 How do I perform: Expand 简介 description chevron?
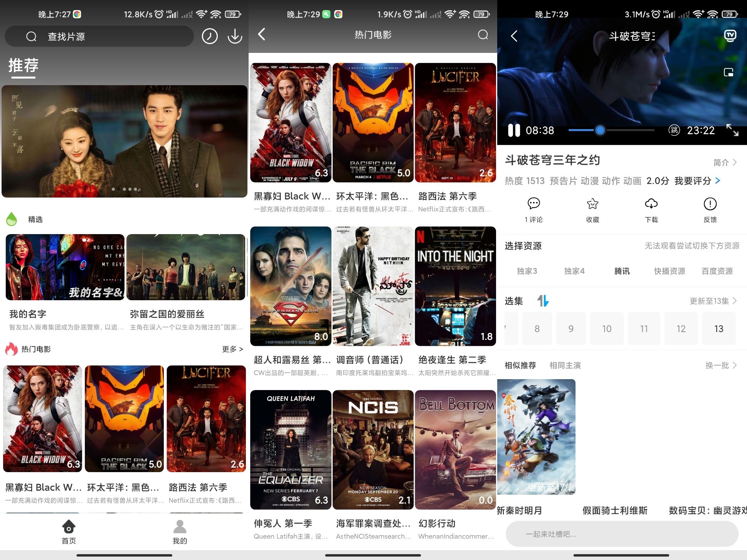coord(735,163)
